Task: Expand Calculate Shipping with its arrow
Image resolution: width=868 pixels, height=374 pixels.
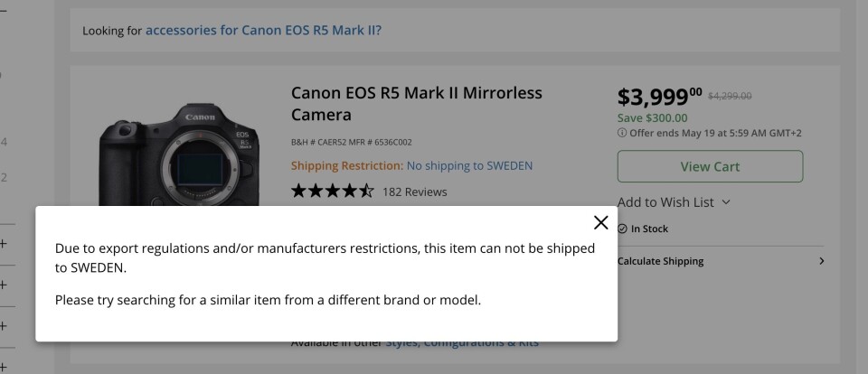Action: (x=821, y=261)
